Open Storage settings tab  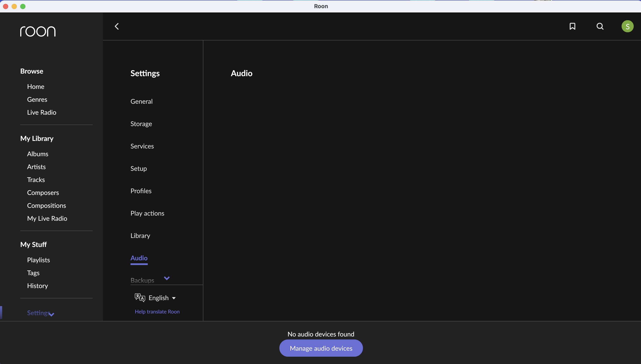[x=141, y=124]
